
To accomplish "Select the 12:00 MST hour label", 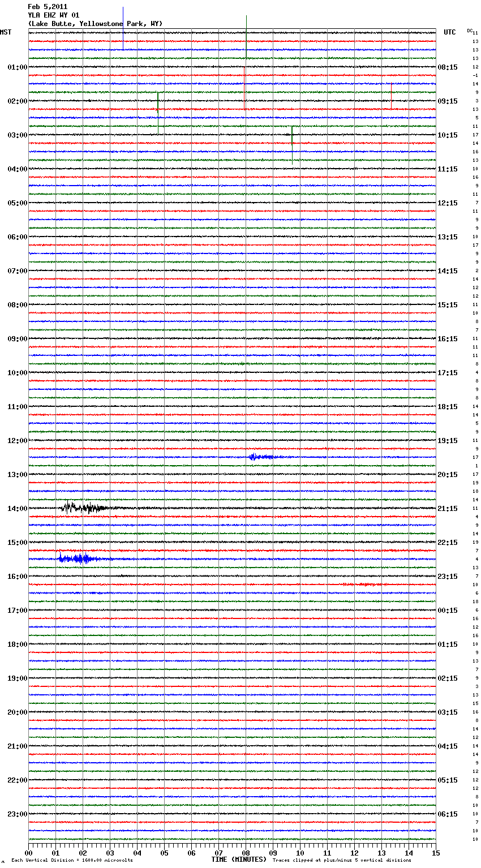I will click(x=18, y=441).
